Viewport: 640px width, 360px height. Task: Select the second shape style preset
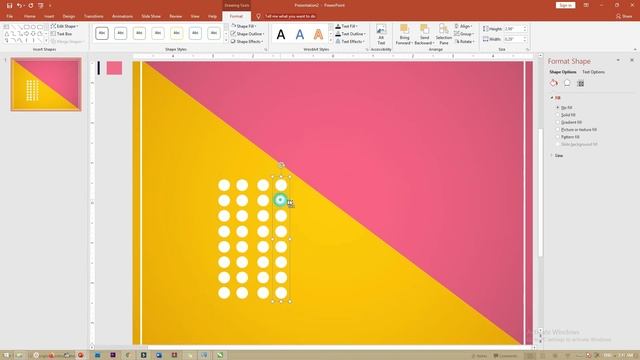point(120,33)
